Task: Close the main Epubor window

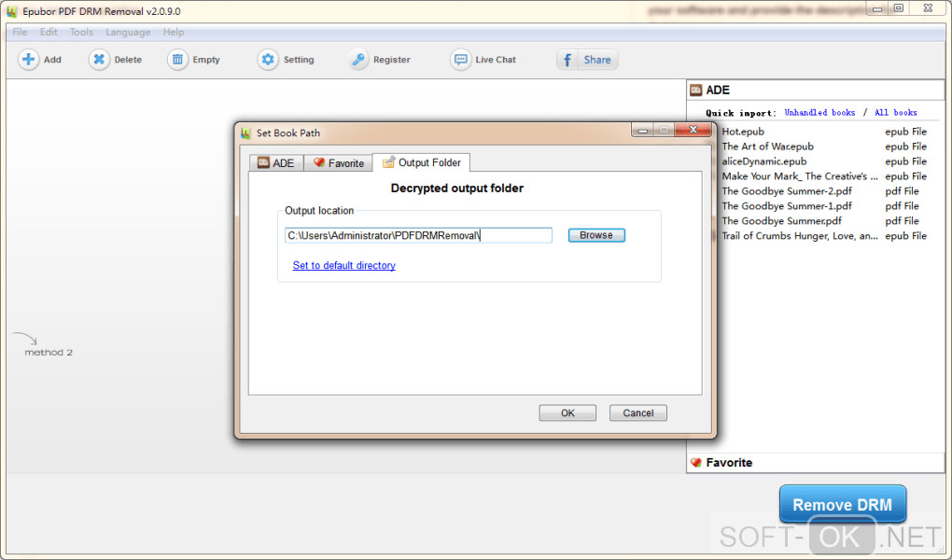Action: pos(928,8)
